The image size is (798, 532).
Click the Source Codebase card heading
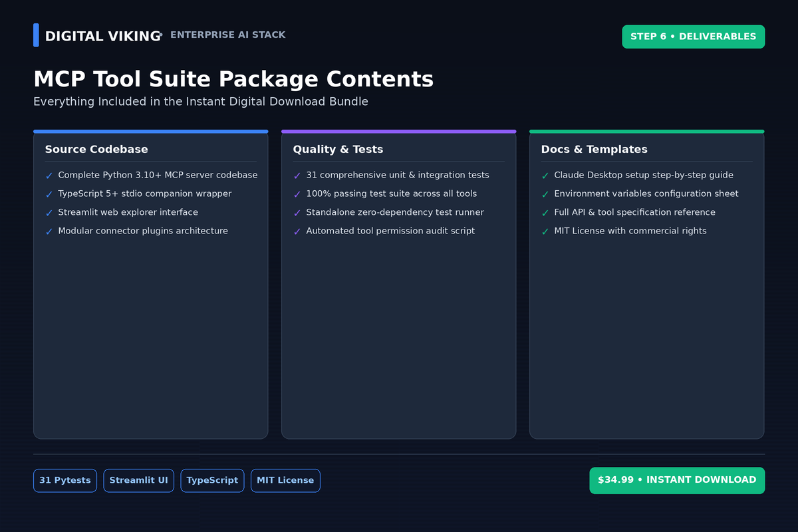coord(96,150)
